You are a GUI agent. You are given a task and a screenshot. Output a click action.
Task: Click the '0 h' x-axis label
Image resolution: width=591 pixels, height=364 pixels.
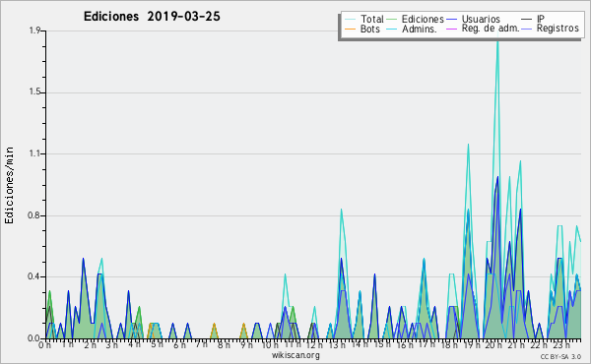click(x=44, y=345)
